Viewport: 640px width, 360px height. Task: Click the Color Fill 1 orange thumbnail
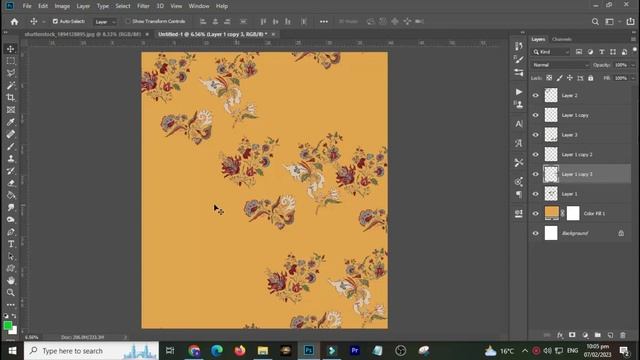tap(551, 213)
